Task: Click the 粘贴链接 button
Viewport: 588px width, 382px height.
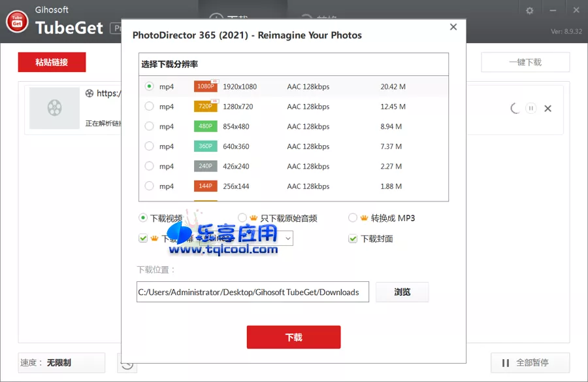Action: click(x=52, y=62)
